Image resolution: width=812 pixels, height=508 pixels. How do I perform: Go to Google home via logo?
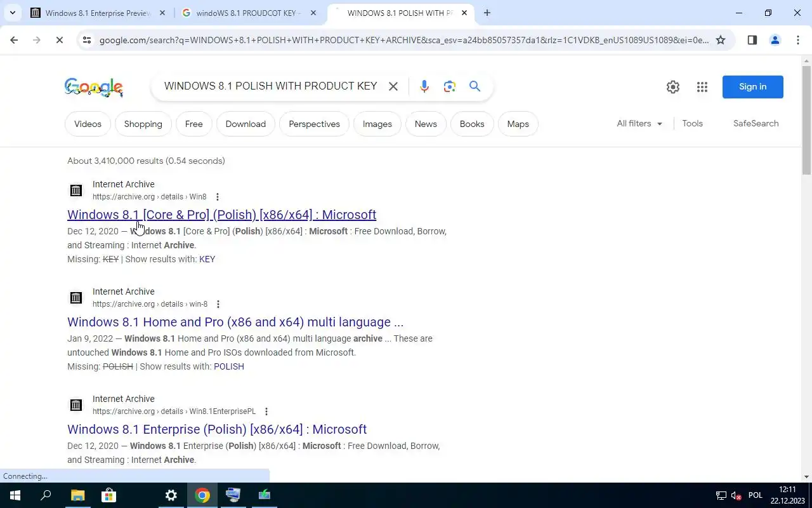94,88
